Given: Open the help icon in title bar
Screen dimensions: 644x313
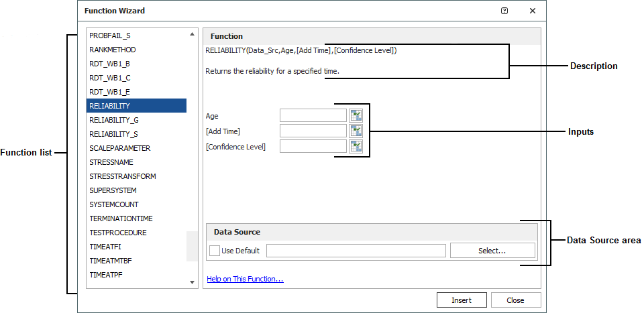Looking at the screenshot, I should 504,11.
